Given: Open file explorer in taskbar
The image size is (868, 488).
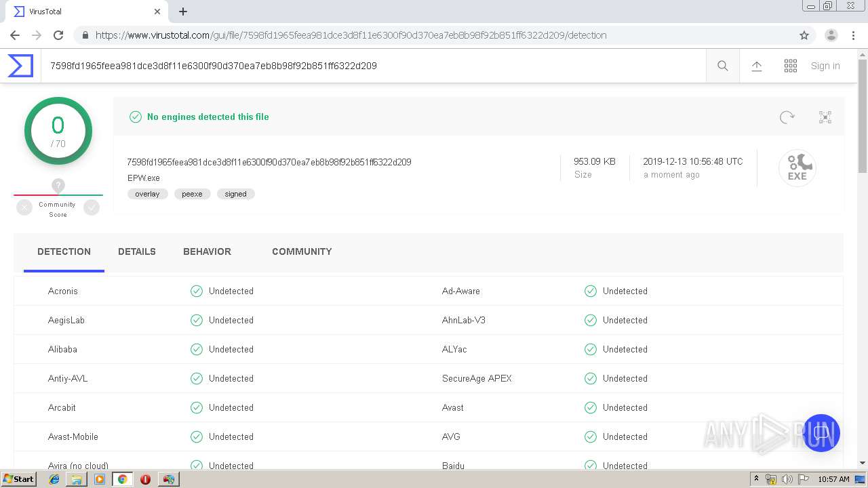Looking at the screenshot, I should coord(77,479).
